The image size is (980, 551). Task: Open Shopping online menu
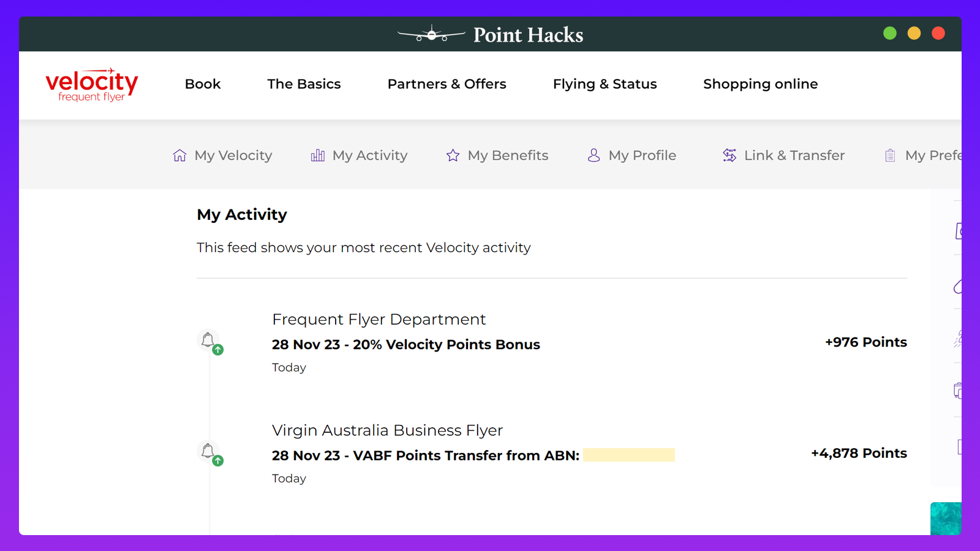[x=760, y=84]
